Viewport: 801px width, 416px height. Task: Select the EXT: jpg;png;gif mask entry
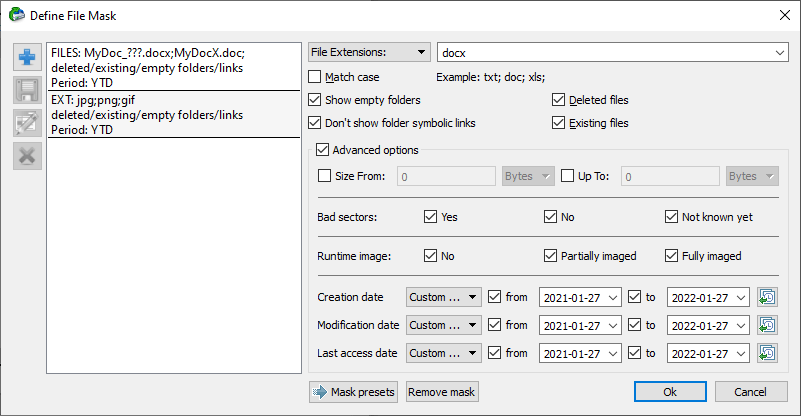tap(174, 114)
